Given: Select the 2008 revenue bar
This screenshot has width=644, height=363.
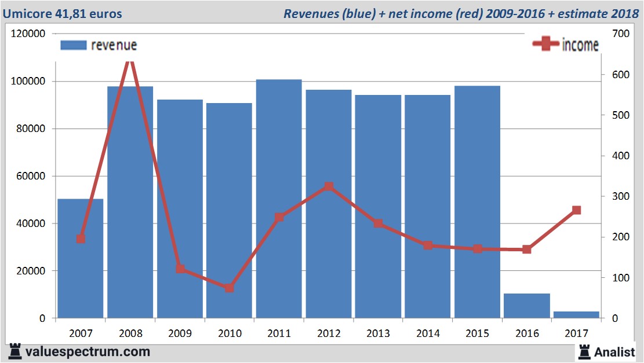Looking at the screenshot, I should (130, 202).
